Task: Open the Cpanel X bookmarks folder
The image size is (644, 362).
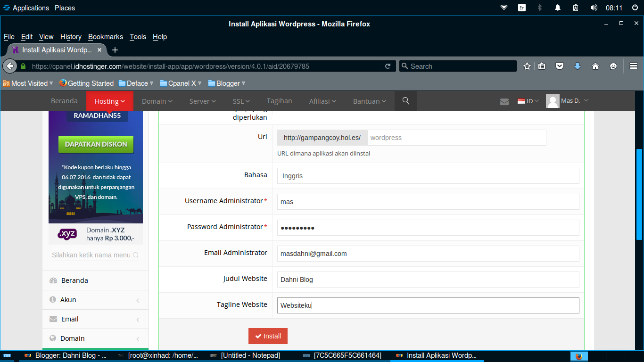Action: pos(181,83)
